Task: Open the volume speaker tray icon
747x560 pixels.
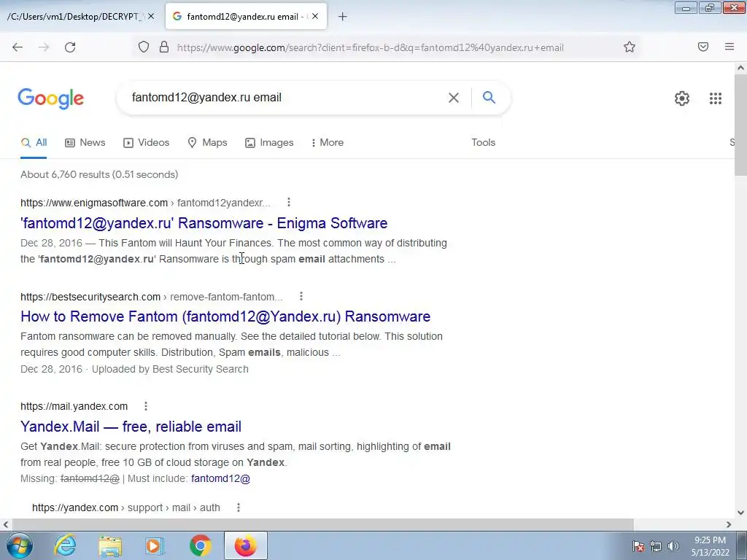Action: pyautogui.click(x=673, y=546)
